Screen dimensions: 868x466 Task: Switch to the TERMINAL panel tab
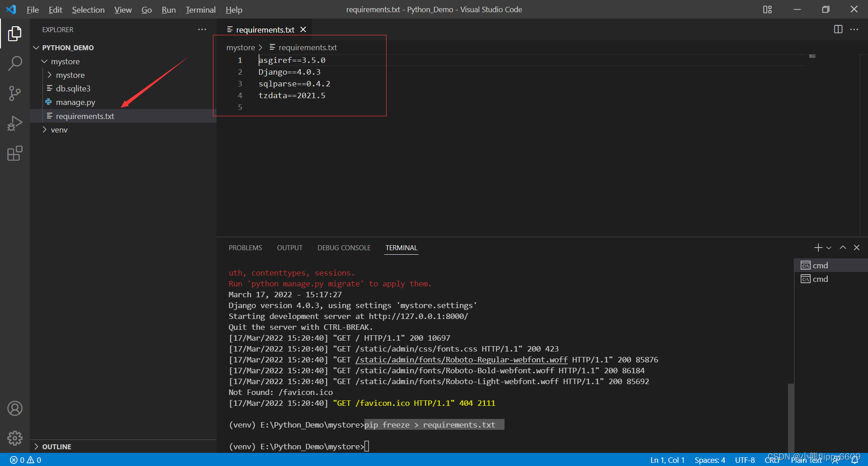tap(401, 248)
